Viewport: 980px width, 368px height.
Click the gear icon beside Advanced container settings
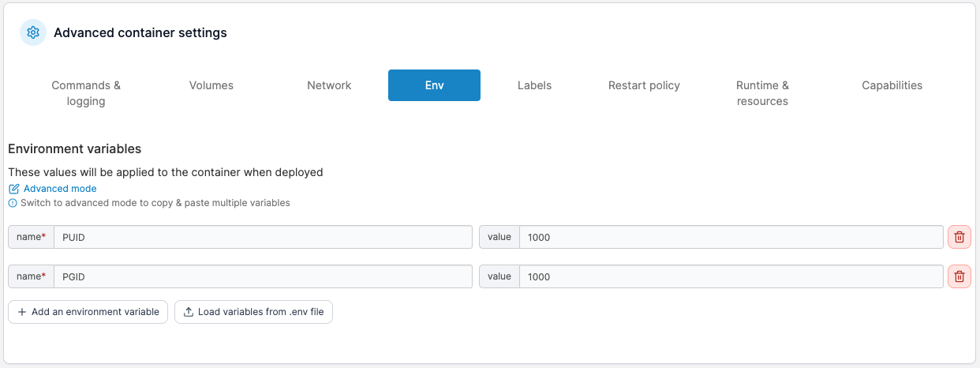(33, 33)
